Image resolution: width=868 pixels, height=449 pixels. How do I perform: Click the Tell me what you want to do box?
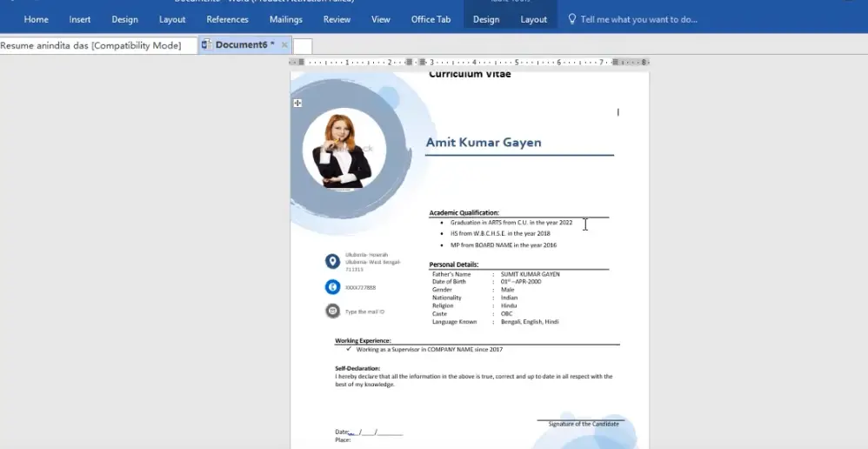click(638, 19)
